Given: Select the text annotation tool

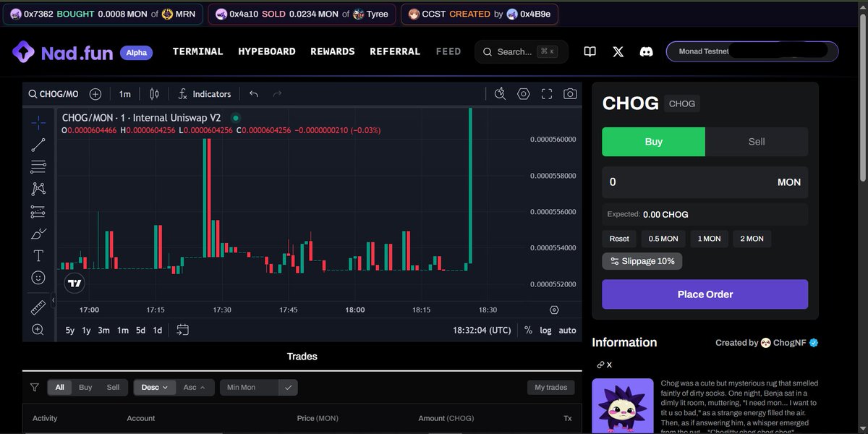Looking at the screenshot, I should click(38, 255).
